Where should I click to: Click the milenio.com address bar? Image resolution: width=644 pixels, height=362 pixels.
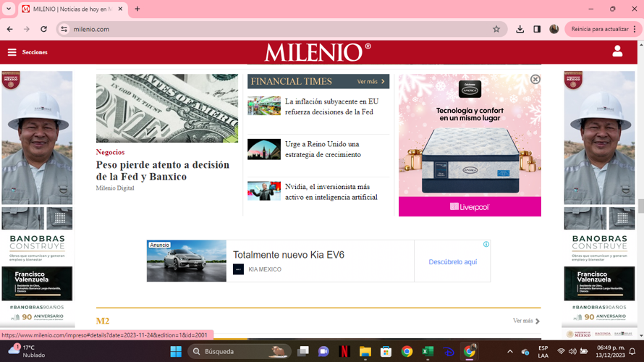point(281,29)
